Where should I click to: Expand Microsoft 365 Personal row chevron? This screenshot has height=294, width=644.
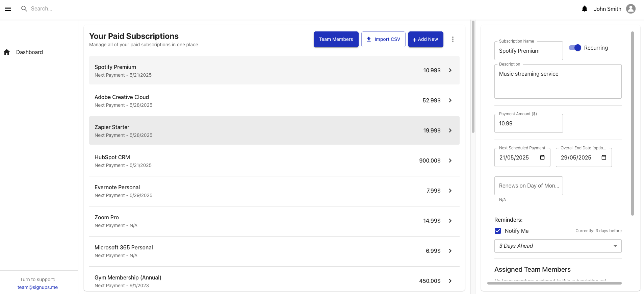(x=450, y=251)
